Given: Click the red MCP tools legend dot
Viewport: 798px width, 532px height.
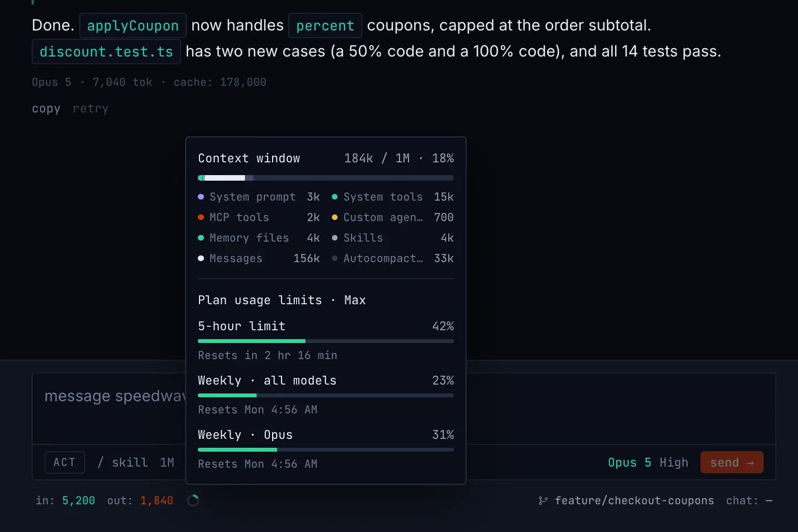Looking at the screenshot, I should click(201, 217).
